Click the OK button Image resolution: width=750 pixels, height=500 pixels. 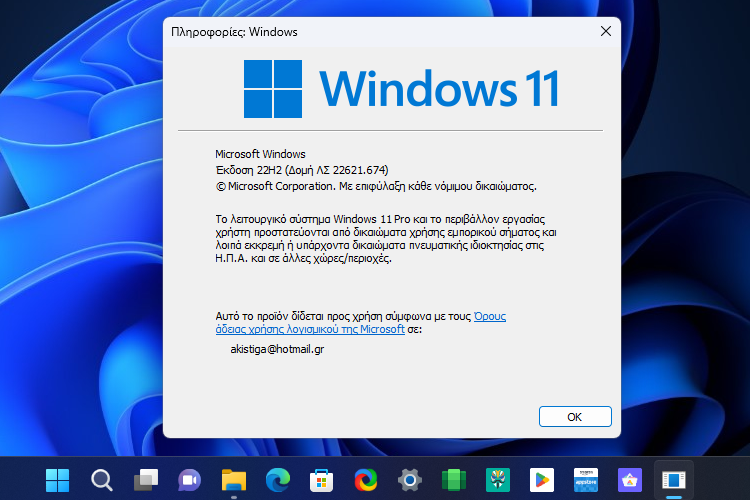[x=575, y=417]
